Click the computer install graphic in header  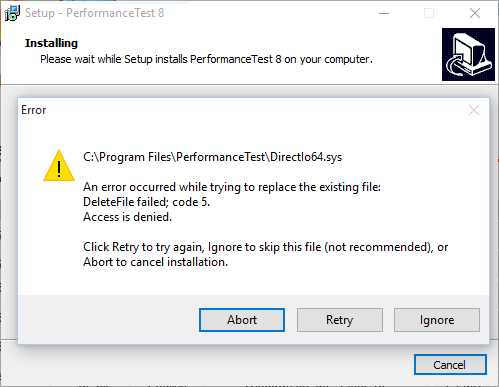point(468,54)
